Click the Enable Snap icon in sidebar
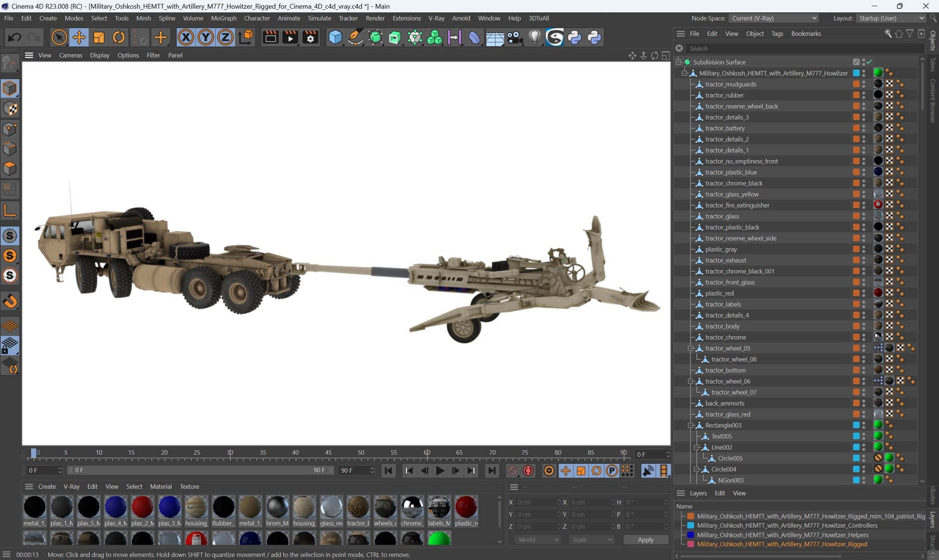Image resolution: width=939 pixels, height=560 pixels. tap(10, 301)
